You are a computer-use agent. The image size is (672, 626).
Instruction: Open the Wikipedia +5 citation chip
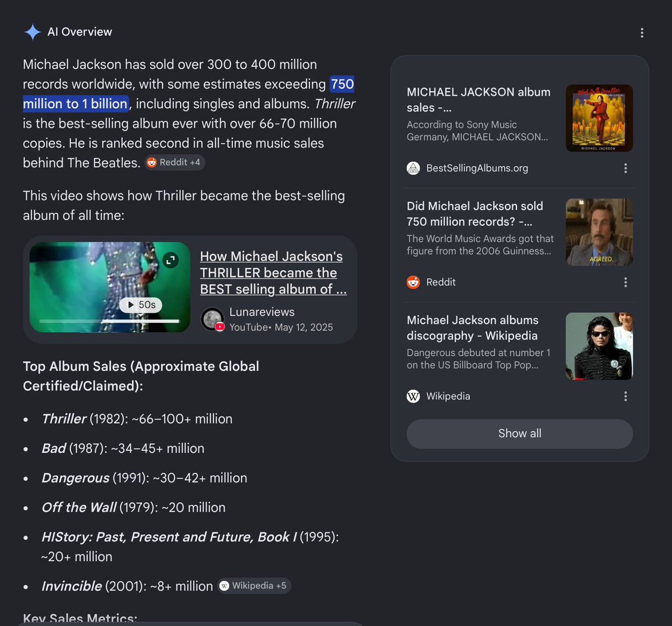click(x=254, y=586)
